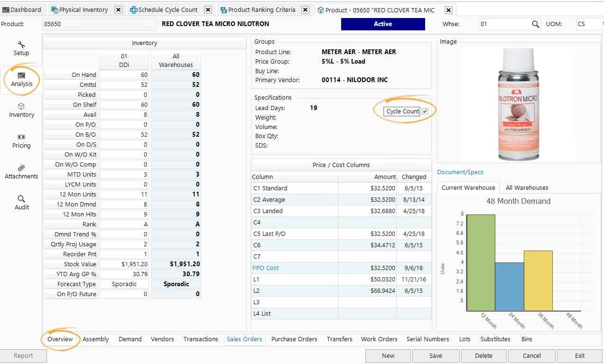Click the Save button

point(436,355)
